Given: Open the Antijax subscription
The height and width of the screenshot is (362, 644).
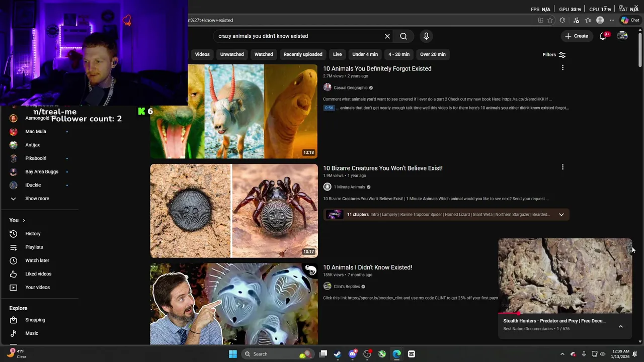Looking at the screenshot, I should [x=33, y=145].
